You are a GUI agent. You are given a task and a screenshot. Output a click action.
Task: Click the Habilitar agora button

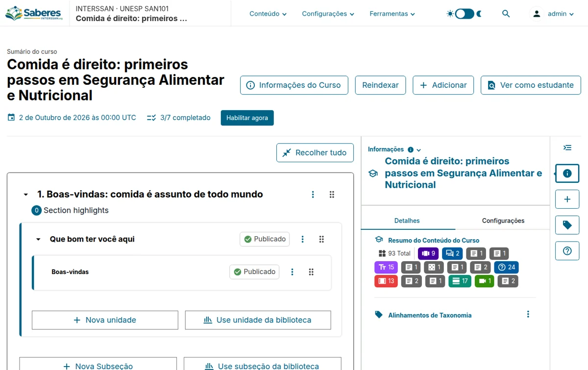coord(247,118)
